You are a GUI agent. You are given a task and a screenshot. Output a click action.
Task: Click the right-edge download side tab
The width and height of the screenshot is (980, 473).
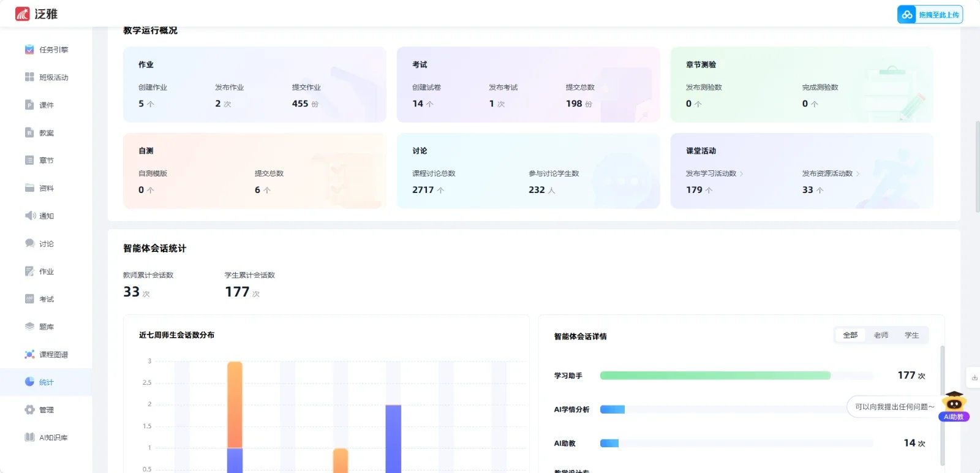point(973,377)
